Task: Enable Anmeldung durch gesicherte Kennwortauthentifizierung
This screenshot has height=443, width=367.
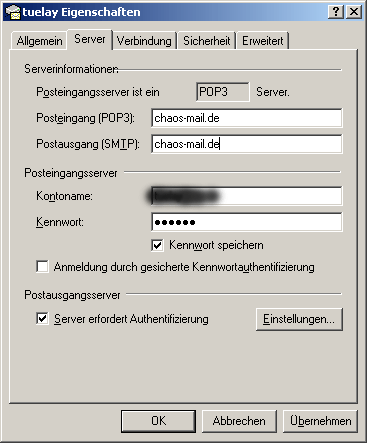Action: (42, 267)
